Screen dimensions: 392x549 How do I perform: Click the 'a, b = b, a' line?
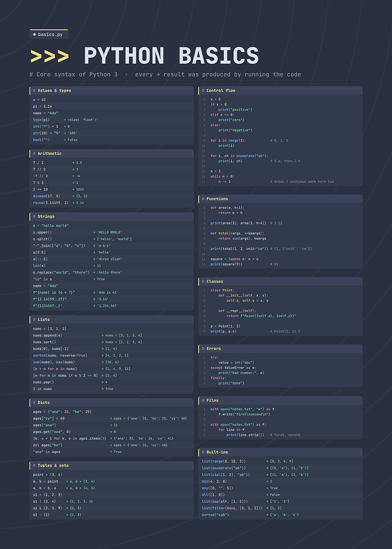[x=44, y=488]
